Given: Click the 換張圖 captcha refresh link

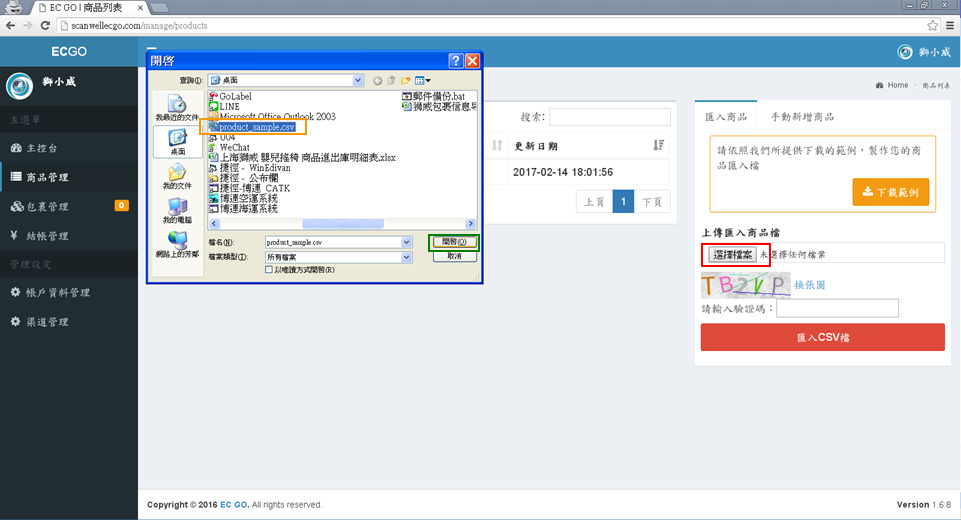Looking at the screenshot, I should tap(809, 285).
